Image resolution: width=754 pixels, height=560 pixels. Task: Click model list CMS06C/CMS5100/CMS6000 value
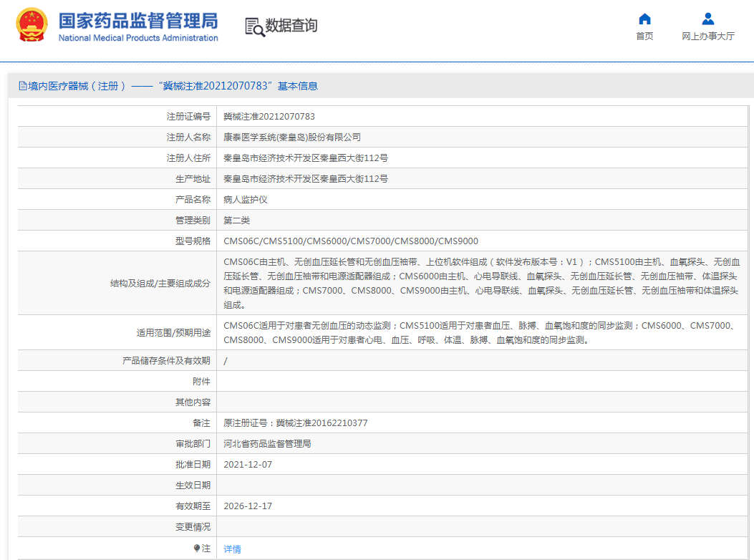coord(351,241)
